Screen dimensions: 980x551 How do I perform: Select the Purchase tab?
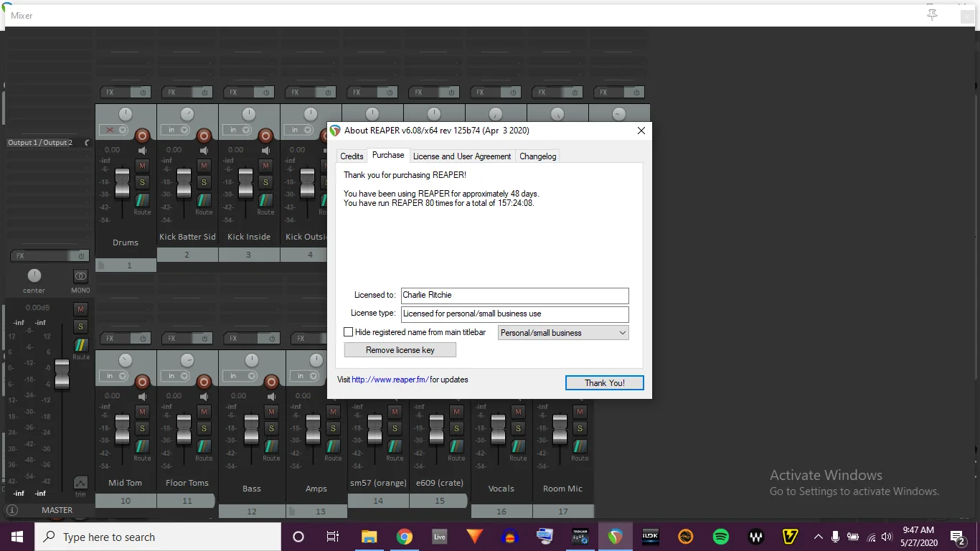pyautogui.click(x=388, y=155)
